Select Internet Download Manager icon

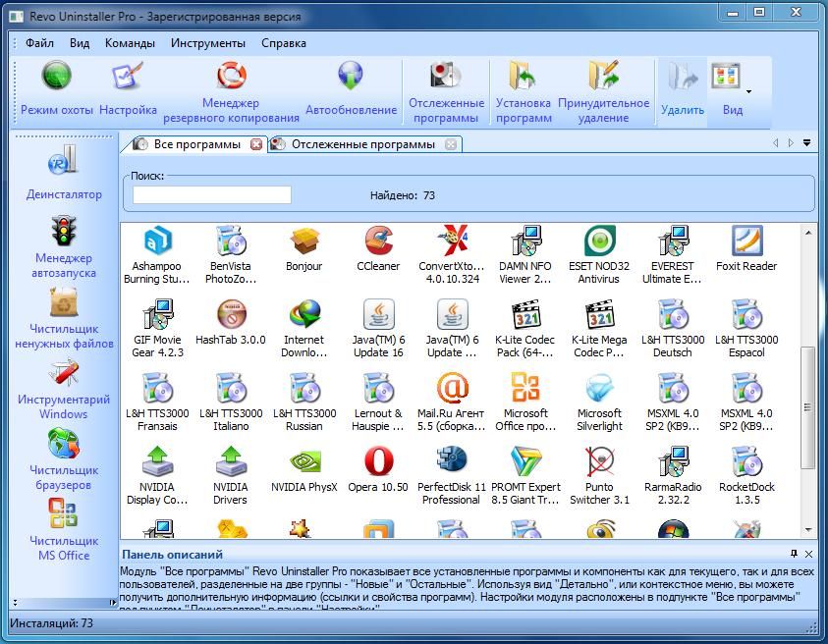pos(304,314)
